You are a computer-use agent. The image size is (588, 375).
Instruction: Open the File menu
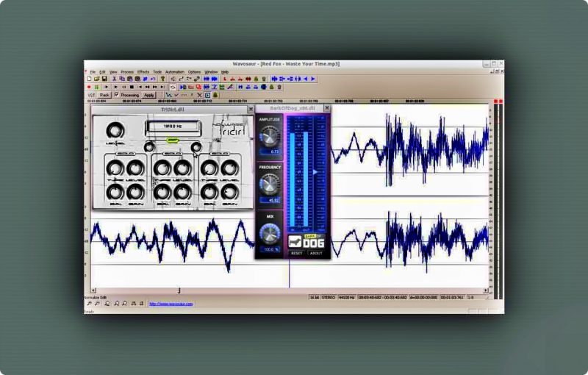93,71
